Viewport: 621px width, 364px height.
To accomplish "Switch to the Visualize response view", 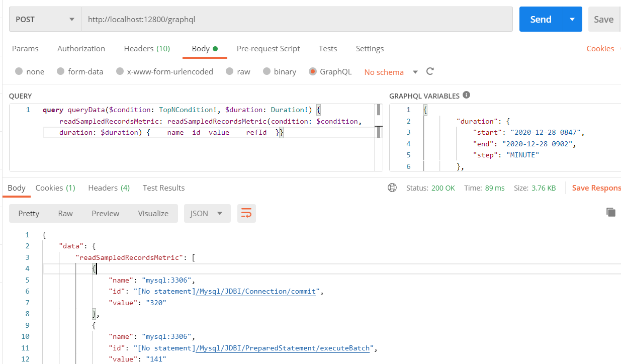I will click(153, 213).
